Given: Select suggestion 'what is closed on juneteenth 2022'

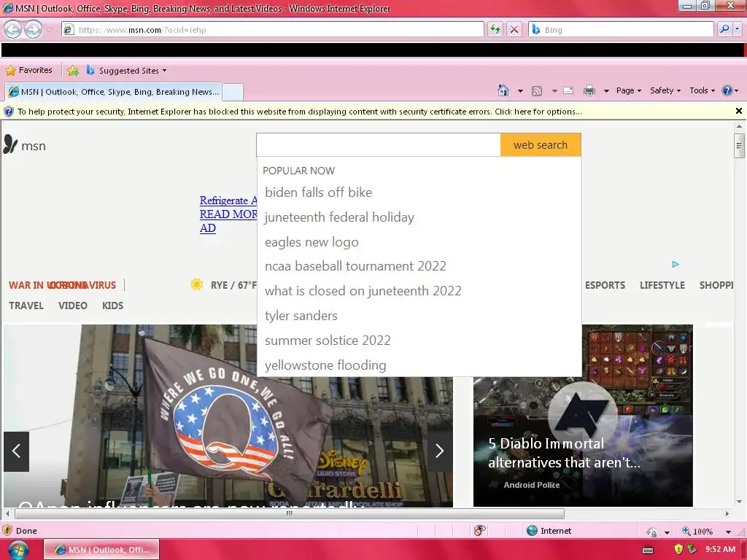Looking at the screenshot, I should [363, 291].
